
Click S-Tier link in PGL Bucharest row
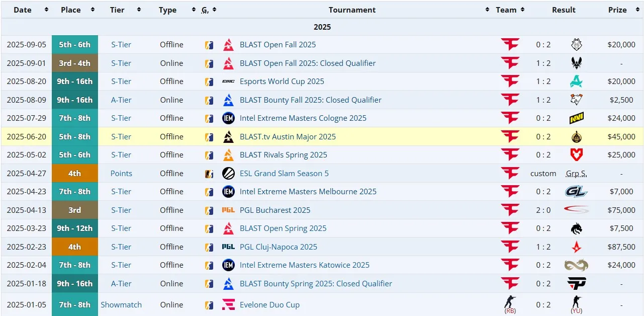(121, 210)
